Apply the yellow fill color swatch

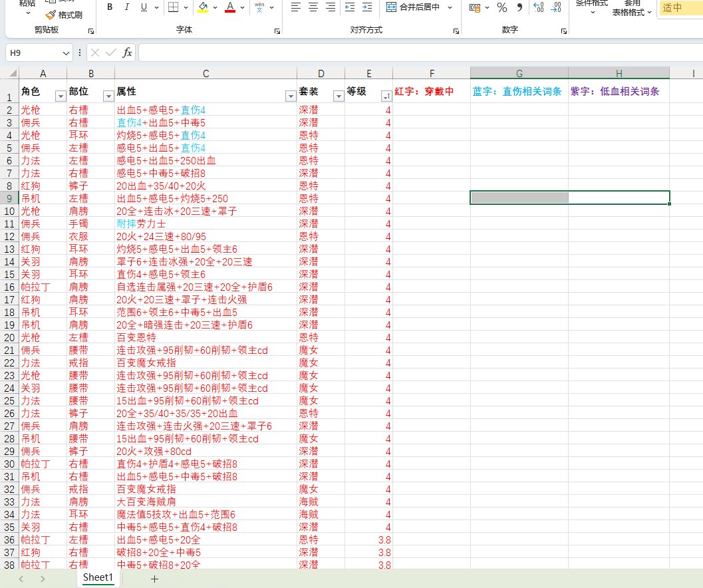point(204,7)
